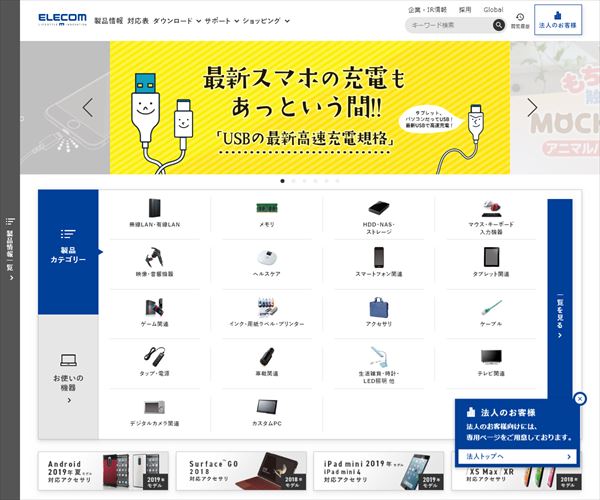Click the search magnifier icon
Screen dimensions: 600x500
498,25
